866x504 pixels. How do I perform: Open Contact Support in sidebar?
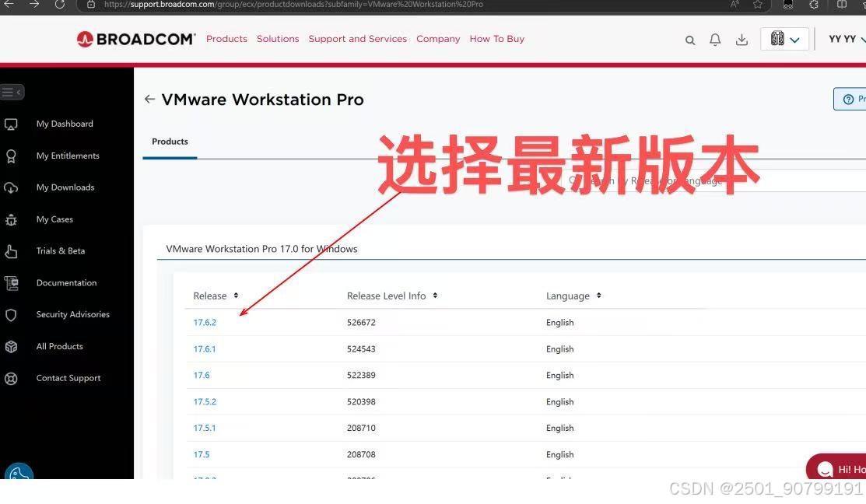click(68, 378)
